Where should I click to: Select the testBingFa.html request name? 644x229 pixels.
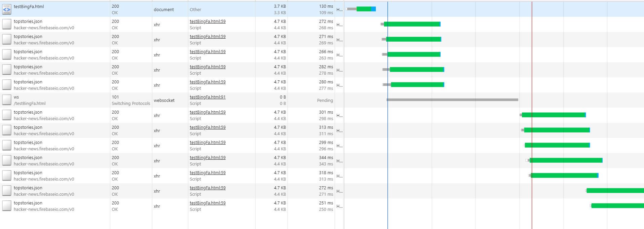pyautogui.click(x=29, y=6)
